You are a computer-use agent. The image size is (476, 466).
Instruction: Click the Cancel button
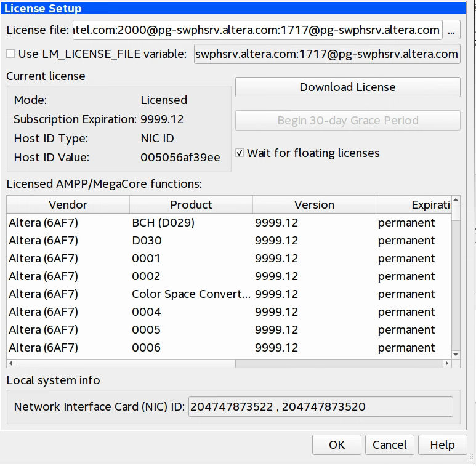coord(389,445)
